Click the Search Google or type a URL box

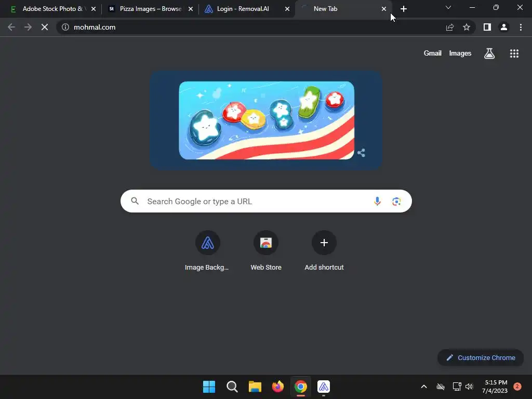pos(266,201)
